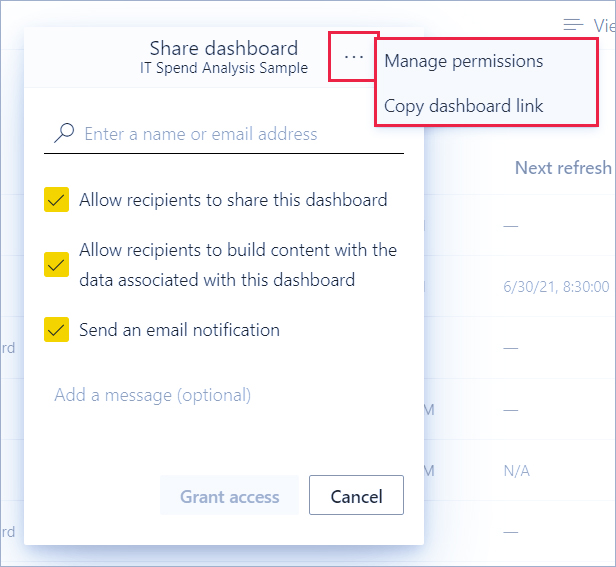Cancel the Share dashboard dialog
616x567 pixels.
click(356, 495)
